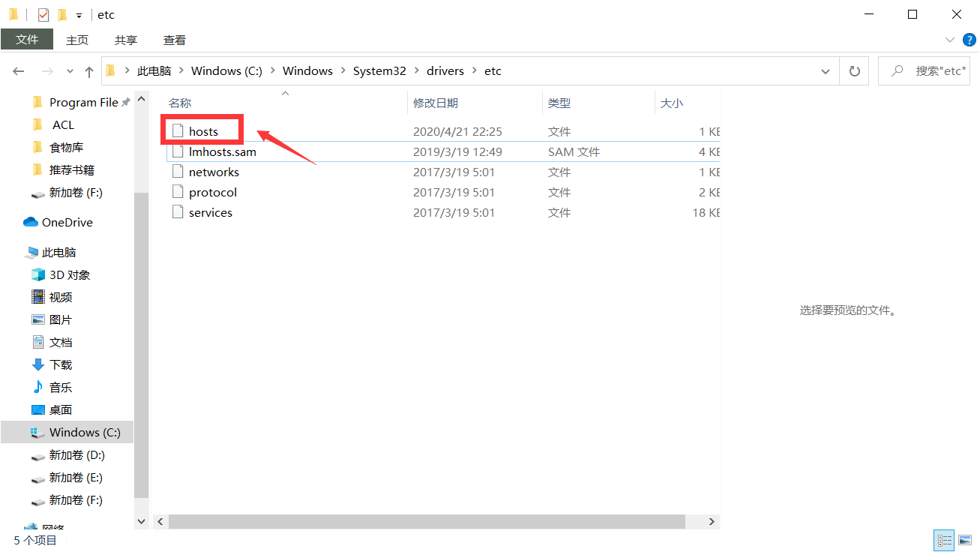This screenshot has height=552, width=980.
Task: Click the networks file icon
Action: (x=178, y=172)
